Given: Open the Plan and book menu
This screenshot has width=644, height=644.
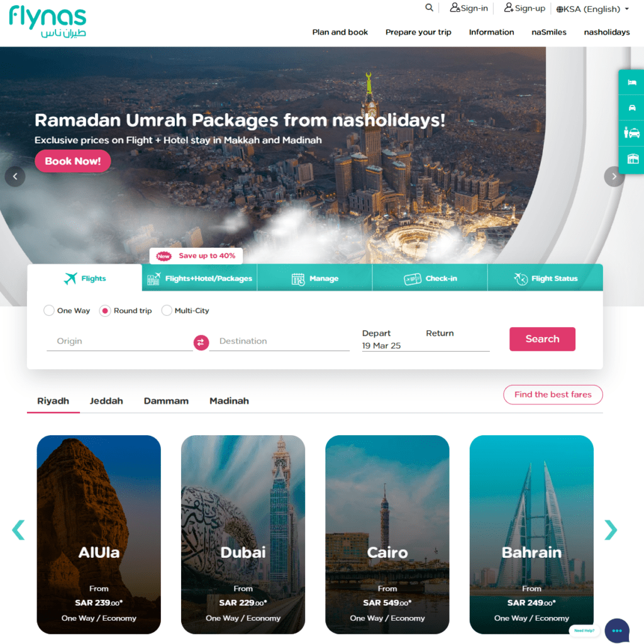Looking at the screenshot, I should (x=340, y=32).
